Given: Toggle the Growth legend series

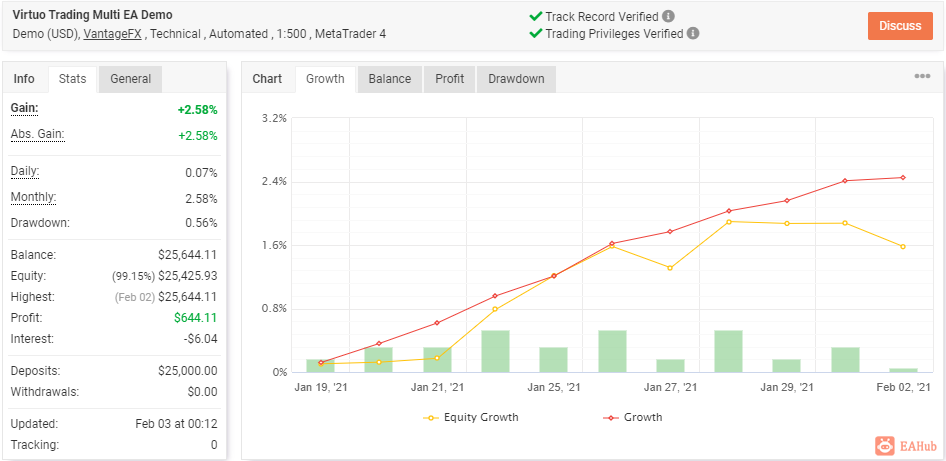Looking at the screenshot, I should (x=632, y=417).
